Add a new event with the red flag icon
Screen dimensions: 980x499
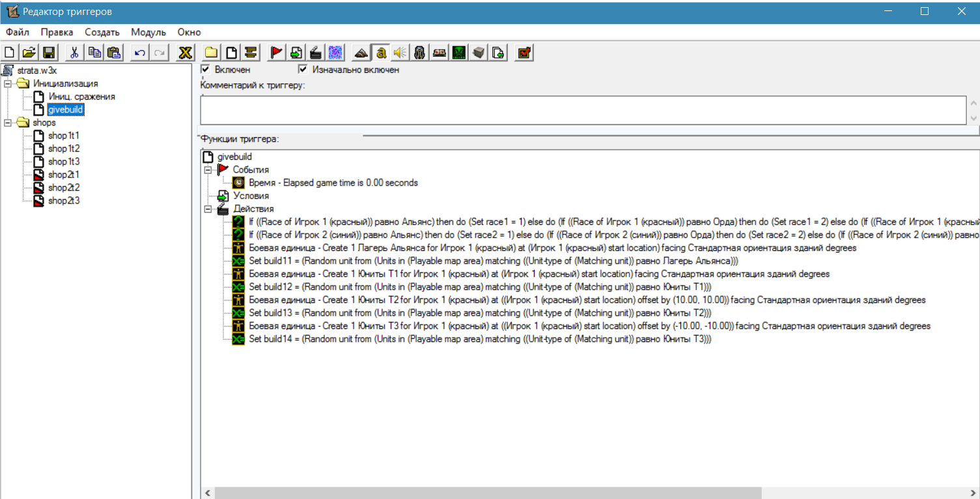(277, 53)
